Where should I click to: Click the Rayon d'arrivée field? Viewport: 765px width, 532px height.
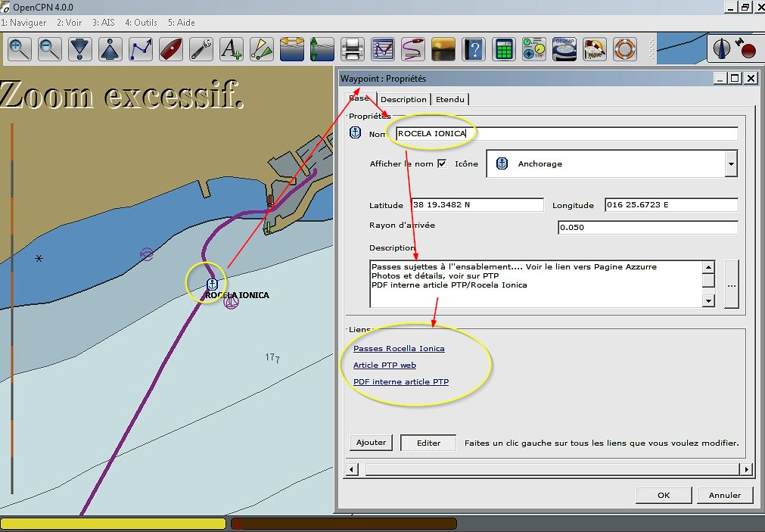tap(648, 228)
